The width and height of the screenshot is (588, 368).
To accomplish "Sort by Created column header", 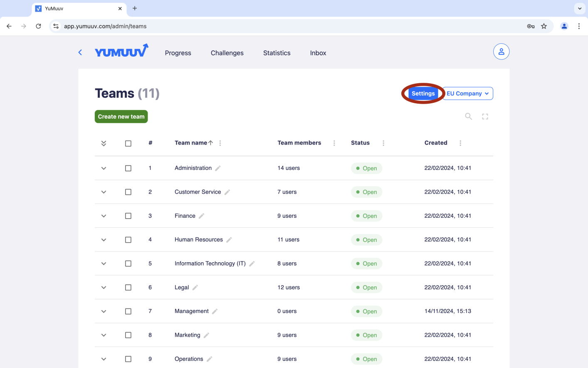I will 436,143.
